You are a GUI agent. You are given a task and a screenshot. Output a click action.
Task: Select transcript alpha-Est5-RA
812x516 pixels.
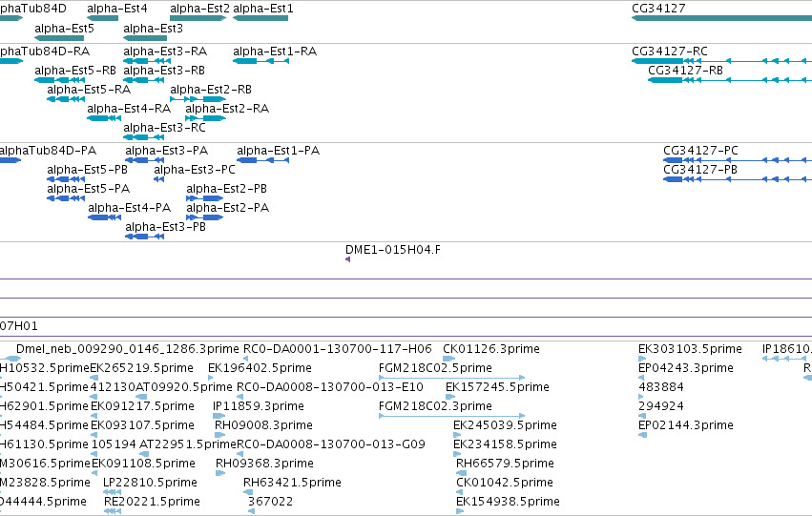pyautogui.click(x=66, y=99)
